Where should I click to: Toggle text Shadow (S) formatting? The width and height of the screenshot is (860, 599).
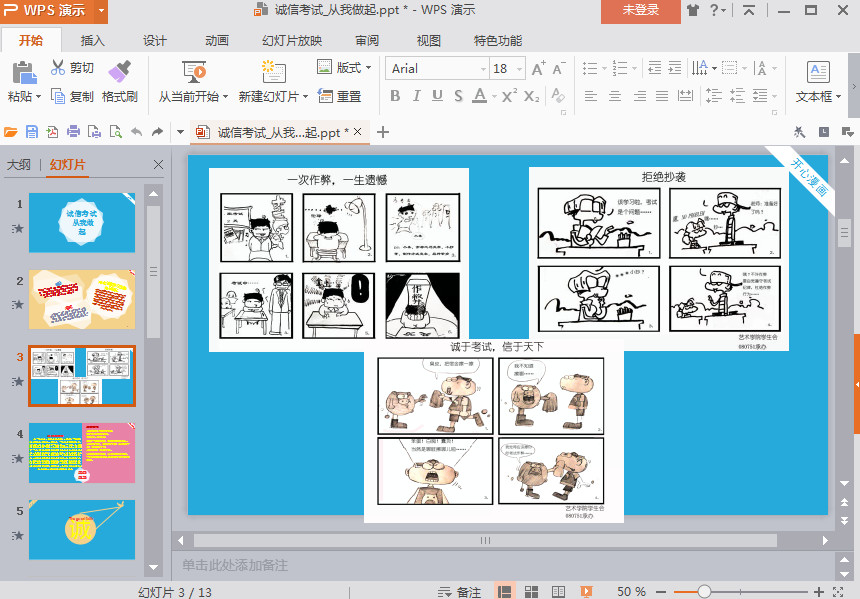pyautogui.click(x=459, y=96)
